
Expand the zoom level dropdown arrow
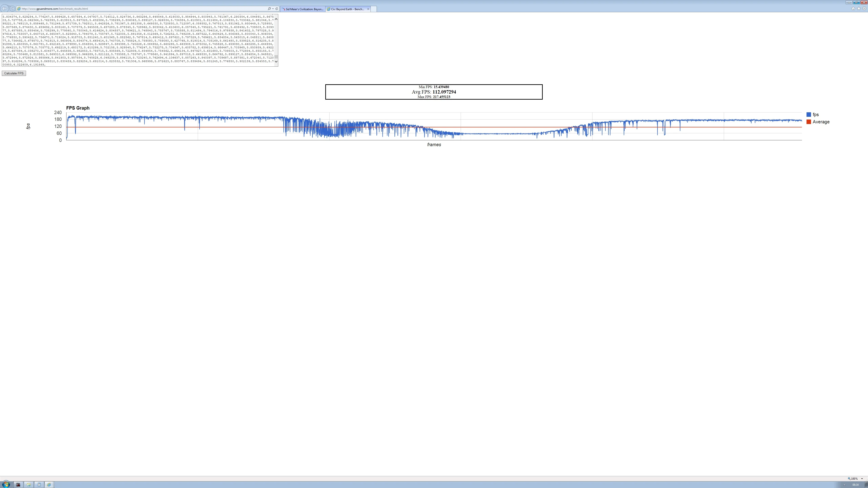coord(862,479)
